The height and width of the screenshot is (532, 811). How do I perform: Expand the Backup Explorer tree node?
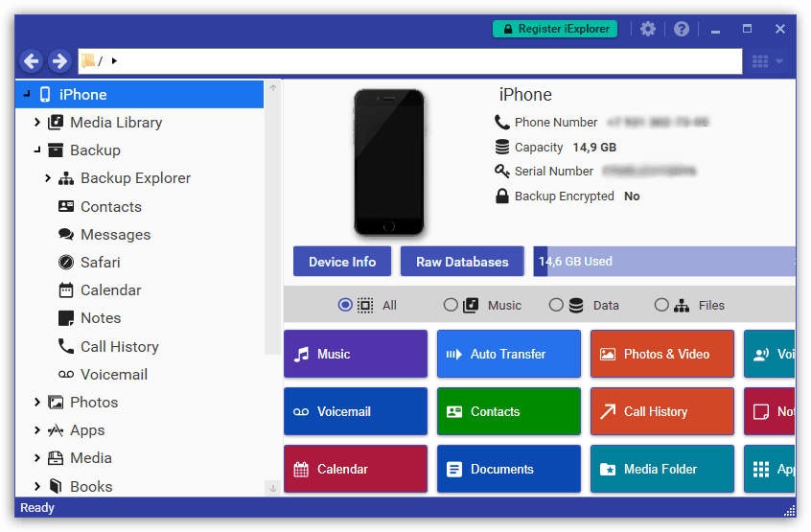tap(48, 178)
